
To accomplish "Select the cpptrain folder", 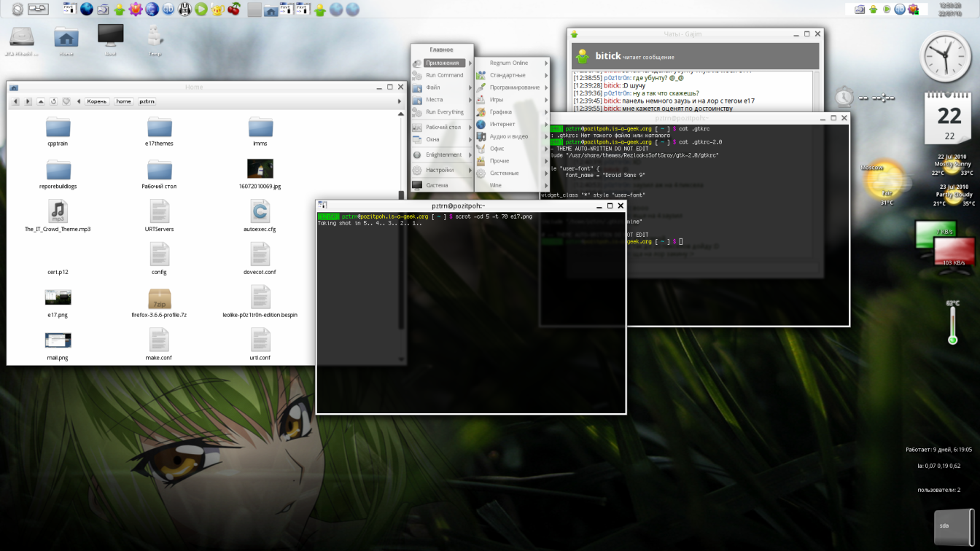I will 58,132.
